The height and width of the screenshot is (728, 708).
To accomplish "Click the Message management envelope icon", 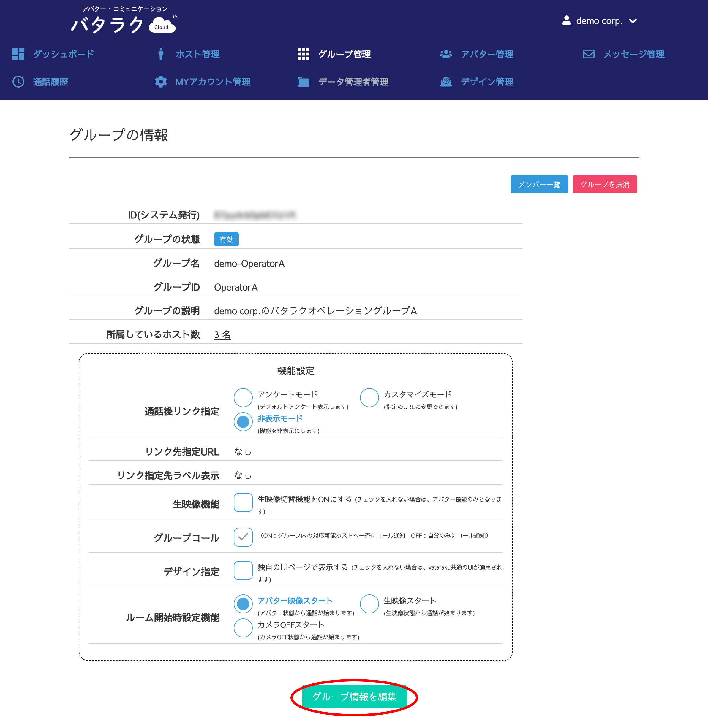I will pos(588,54).
